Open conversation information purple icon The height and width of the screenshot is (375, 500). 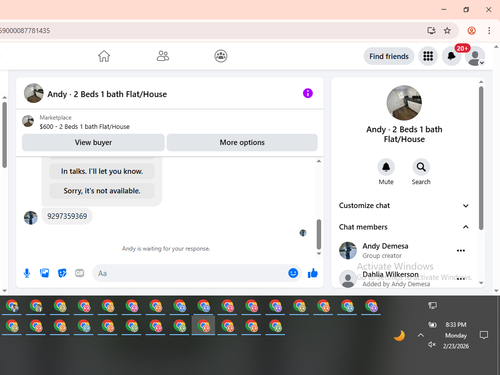pyautogui.click(x=308, y=93)
